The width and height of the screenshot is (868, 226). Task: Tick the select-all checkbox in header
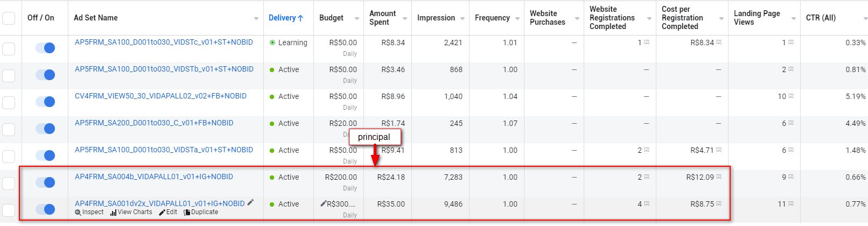[x=9, y=18]
